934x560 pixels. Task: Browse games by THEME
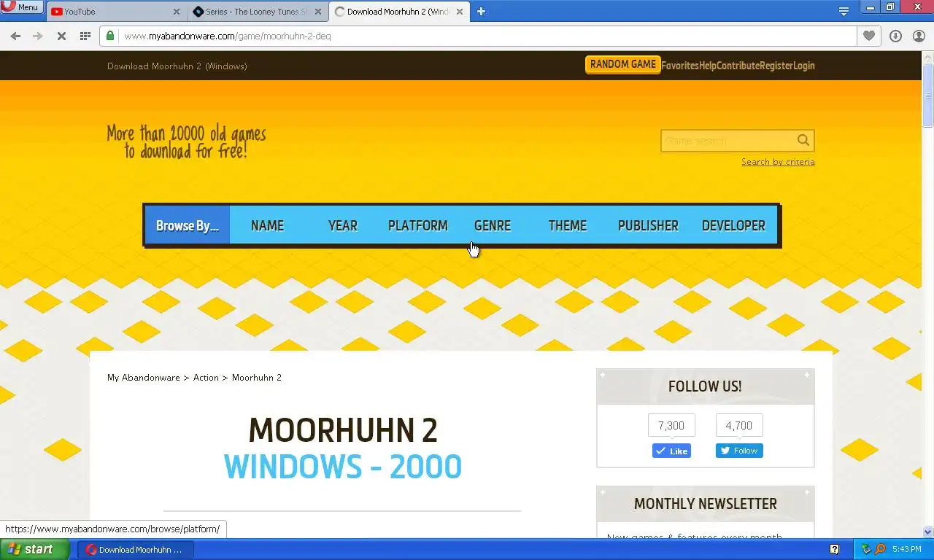point(568,226)
